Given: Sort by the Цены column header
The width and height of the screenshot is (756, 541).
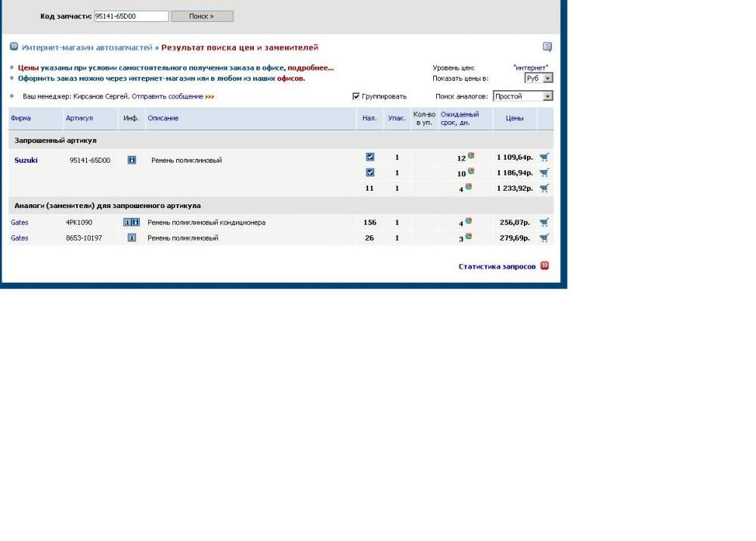Looking at the screenshot, I should pyautogui.click(x=514, y=118).
